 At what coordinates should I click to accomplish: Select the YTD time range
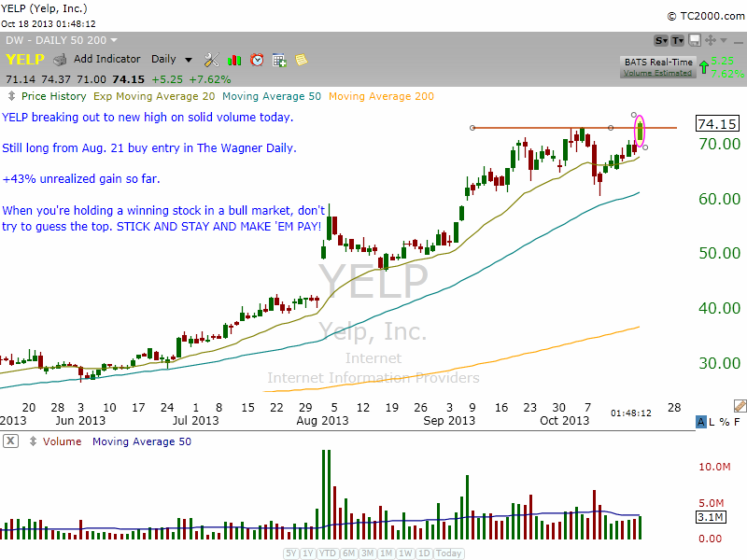328,553
